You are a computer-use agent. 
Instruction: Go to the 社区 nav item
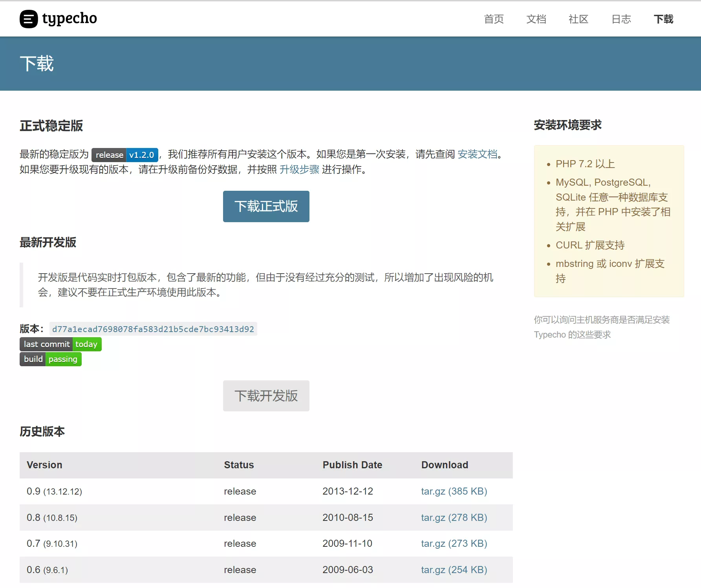click(578, 19)
